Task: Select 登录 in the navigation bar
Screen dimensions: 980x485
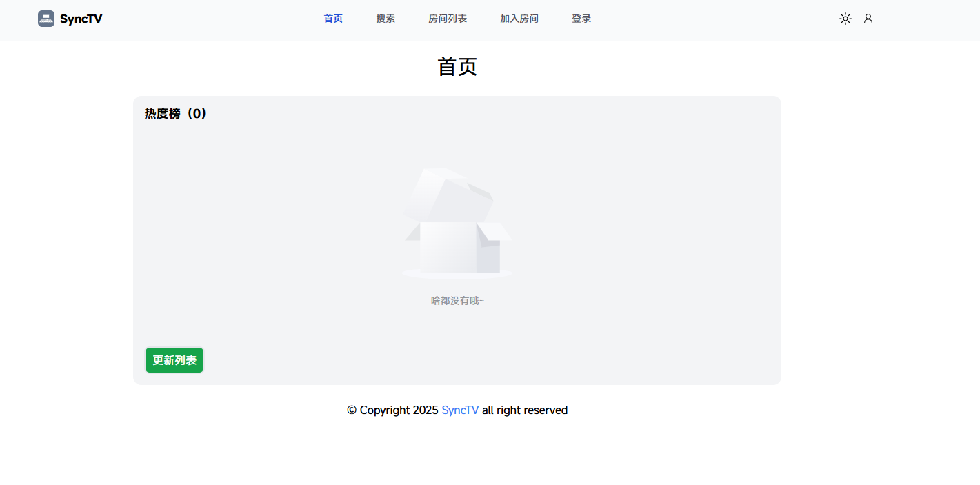Action: [x=581, y=19]
